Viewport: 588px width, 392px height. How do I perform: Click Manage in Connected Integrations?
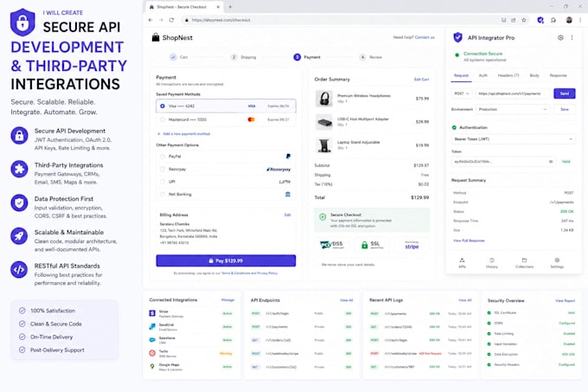pos(227,300)
